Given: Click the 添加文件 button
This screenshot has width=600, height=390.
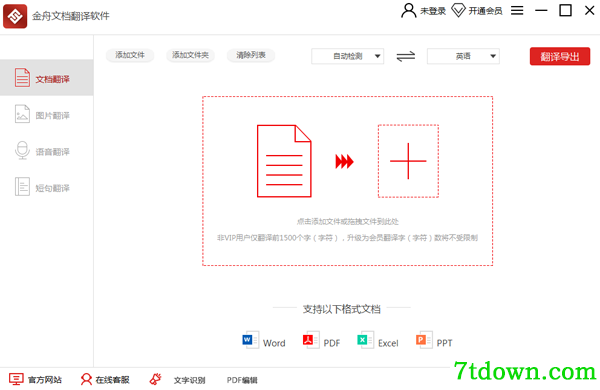Looking at the screenshot, I should 130,55.
